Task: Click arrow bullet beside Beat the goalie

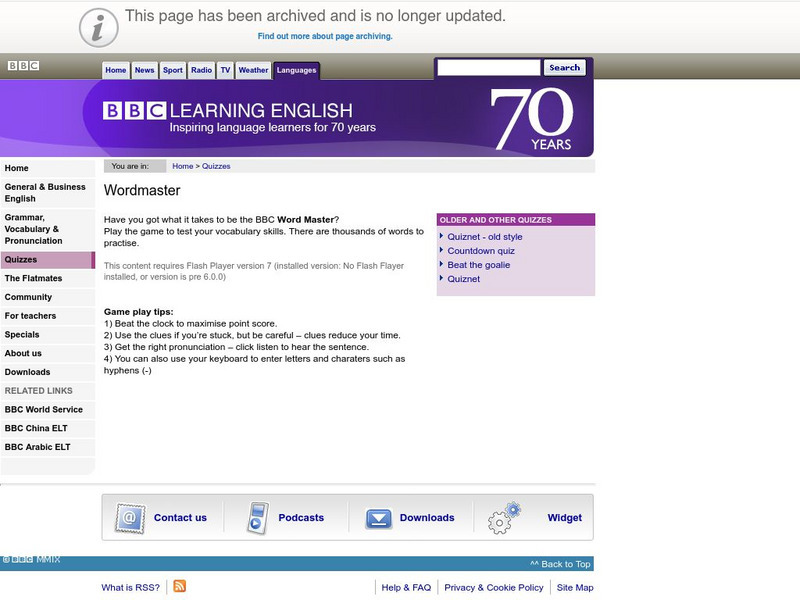Action: 441,264
